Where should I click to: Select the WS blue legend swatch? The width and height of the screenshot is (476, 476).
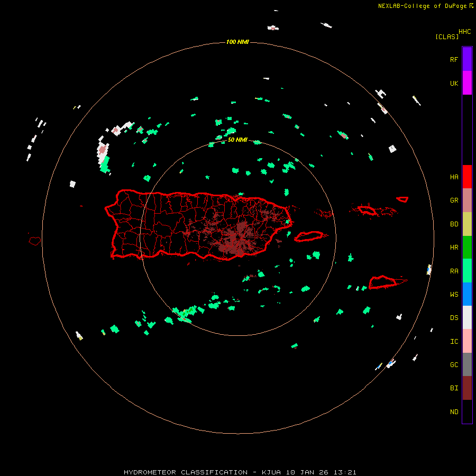[467, 294]
